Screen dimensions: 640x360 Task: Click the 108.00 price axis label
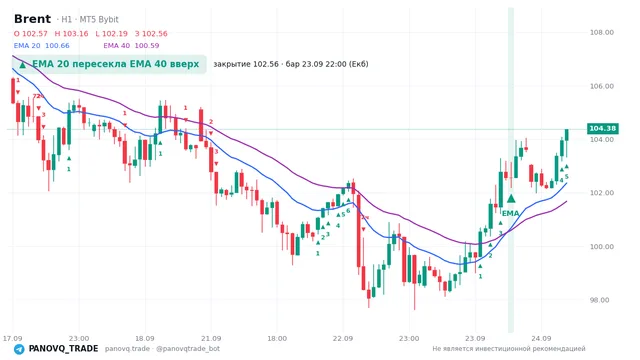tap(602, 32)
